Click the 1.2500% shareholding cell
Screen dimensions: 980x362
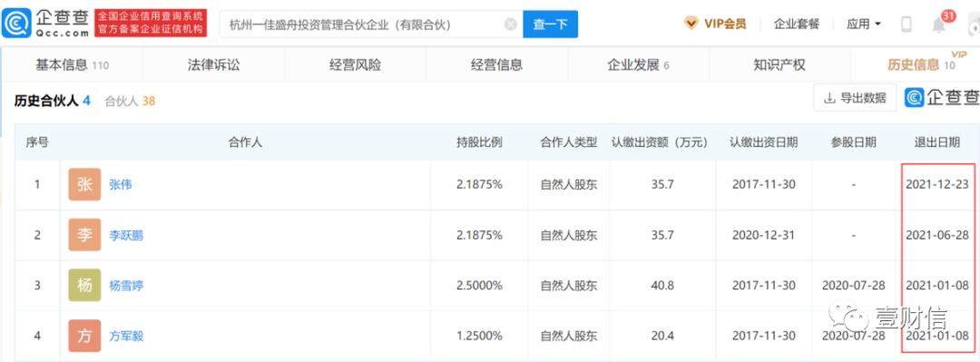tap(479, 337)
